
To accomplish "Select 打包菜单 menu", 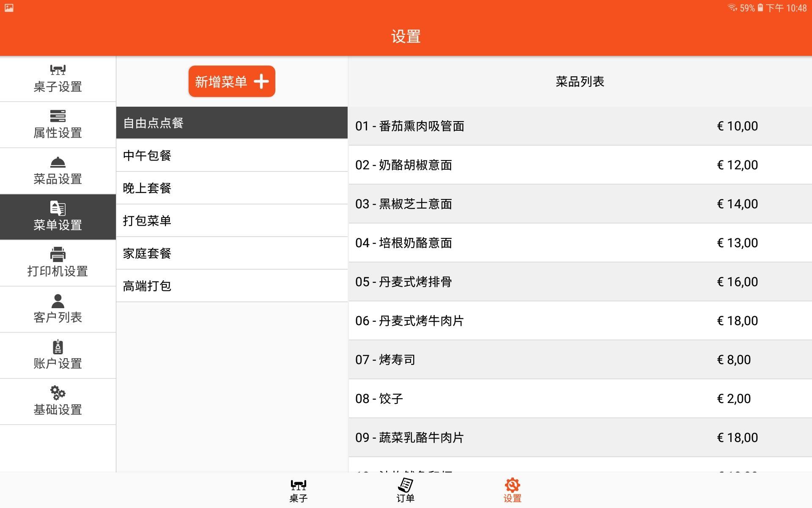I will [232, 221].
